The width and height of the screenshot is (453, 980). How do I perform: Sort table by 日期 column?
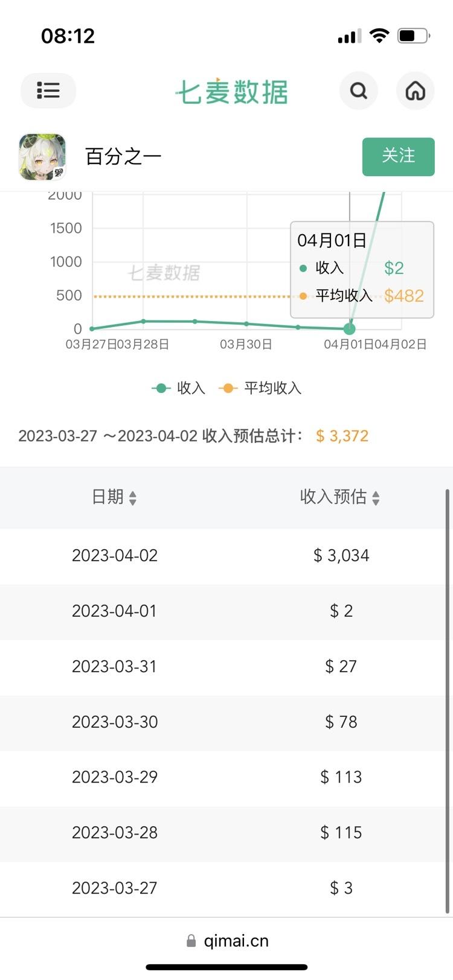click(114, 497)
